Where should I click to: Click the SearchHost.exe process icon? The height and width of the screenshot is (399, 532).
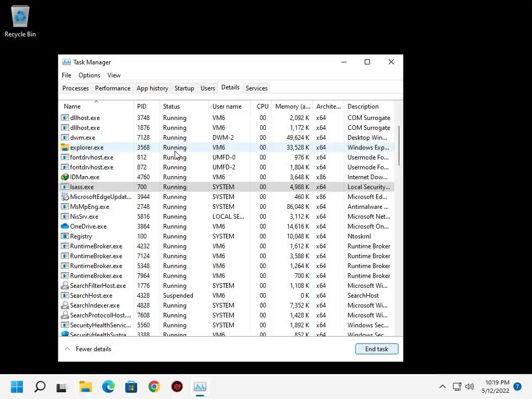65,295
